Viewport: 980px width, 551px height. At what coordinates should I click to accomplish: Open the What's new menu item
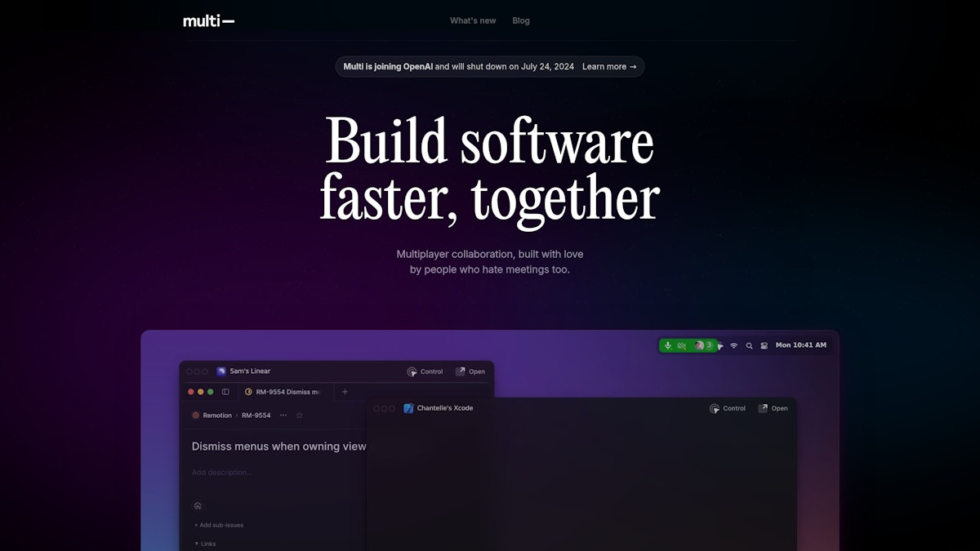473,20
